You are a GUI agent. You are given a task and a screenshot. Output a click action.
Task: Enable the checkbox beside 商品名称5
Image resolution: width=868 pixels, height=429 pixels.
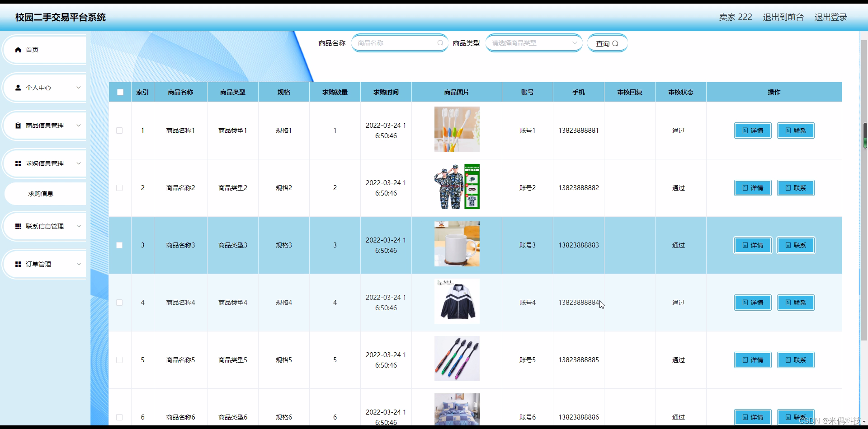(x=119, y=360)
